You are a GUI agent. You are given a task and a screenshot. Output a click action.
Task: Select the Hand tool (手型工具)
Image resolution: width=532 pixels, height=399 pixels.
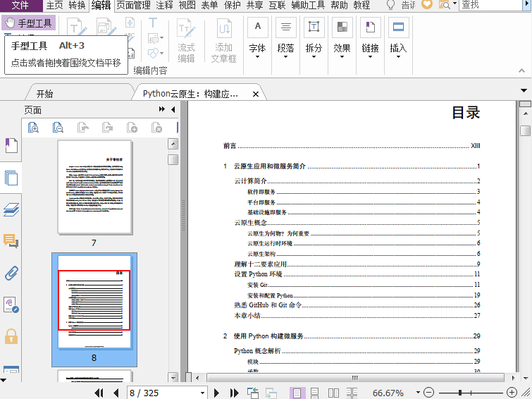coord(29,23)
